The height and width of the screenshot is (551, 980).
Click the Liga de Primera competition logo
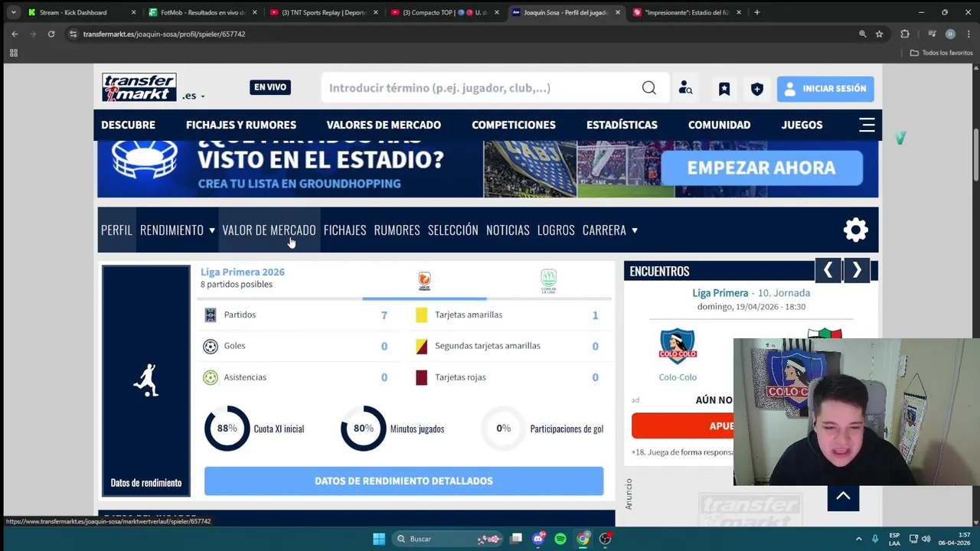coord(424,282)
